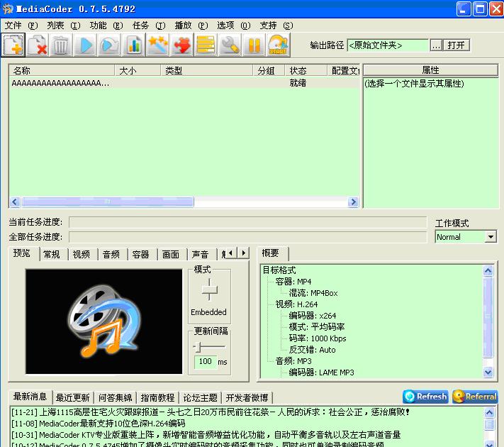Open the 选项 (O) menu
The height and width of the screenshot is (447, 504).
point(234,25)
